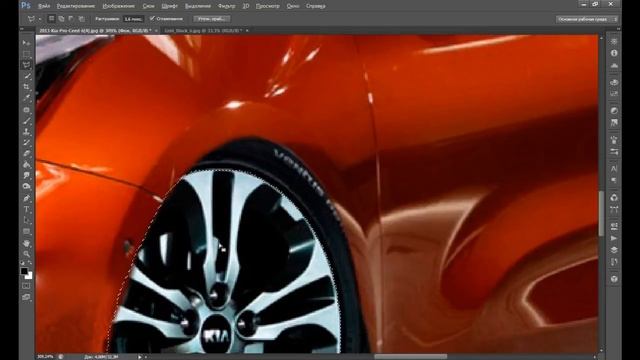Screen dimensions: 640x360
Task: Select the Dodge tool
Action: point(27,187)
